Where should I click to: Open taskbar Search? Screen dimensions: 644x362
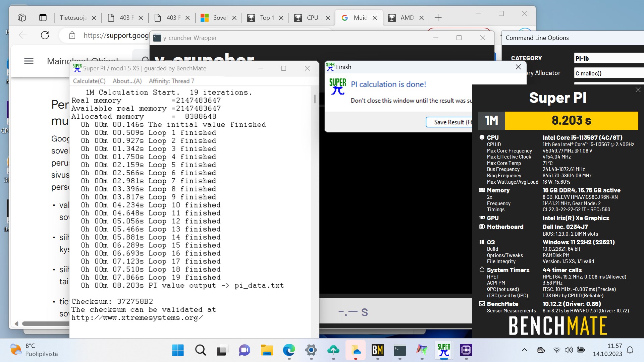tap(200, 350)
